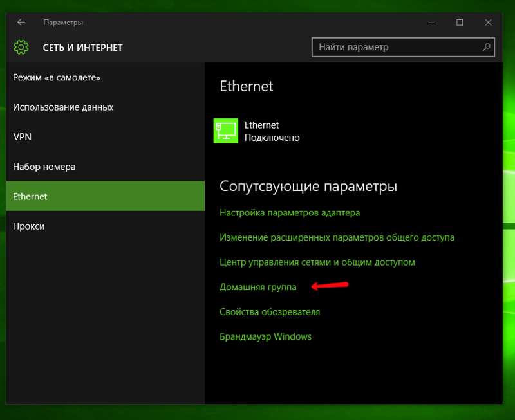Click the back arrow in title bar

pyautogui.click(x=21, y=23)
